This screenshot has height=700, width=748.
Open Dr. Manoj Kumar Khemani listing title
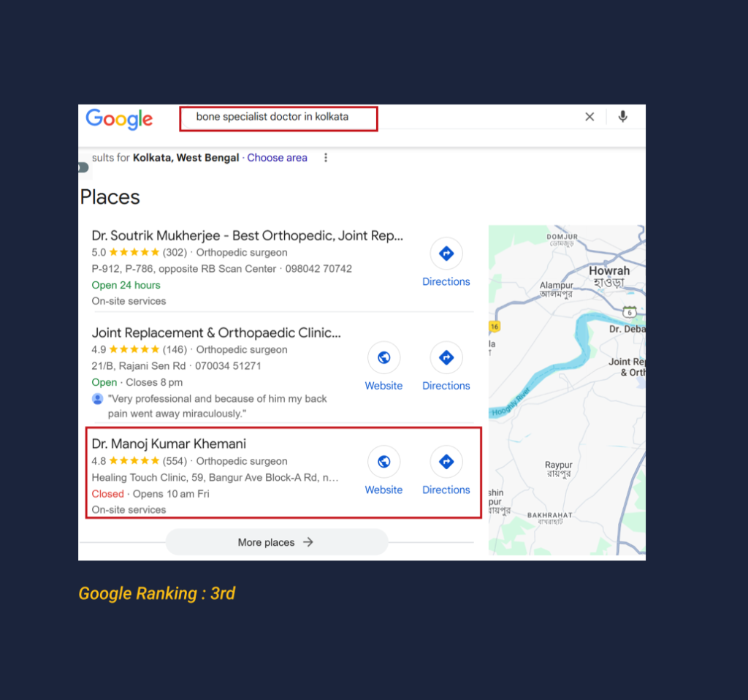click(x=169, y=444)
